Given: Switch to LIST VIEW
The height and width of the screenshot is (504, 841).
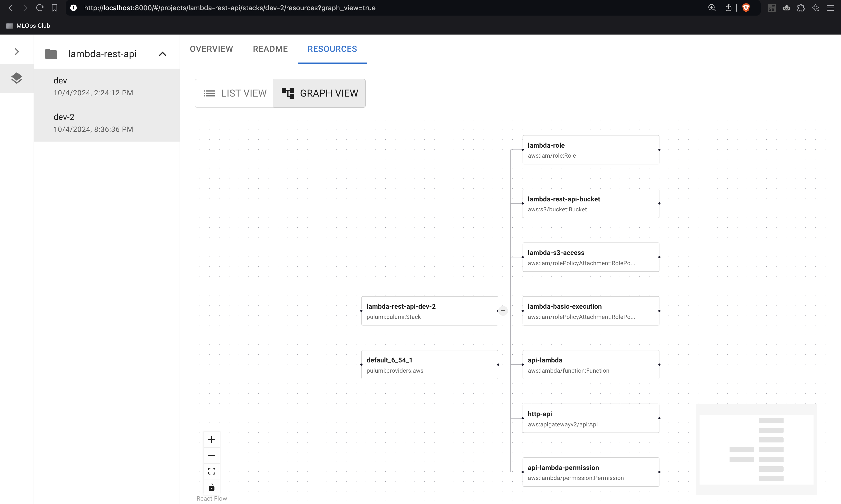Looking at the screenshot, I should pos(235,93).
